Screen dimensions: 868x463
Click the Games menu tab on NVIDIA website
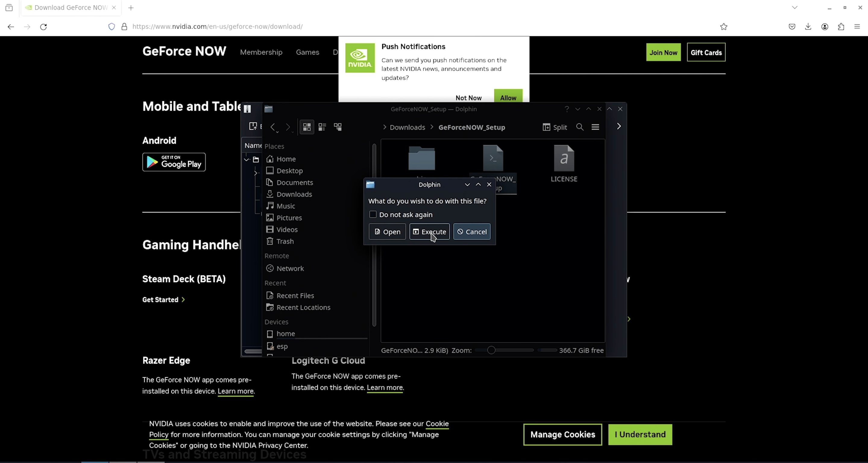point(307,52)
